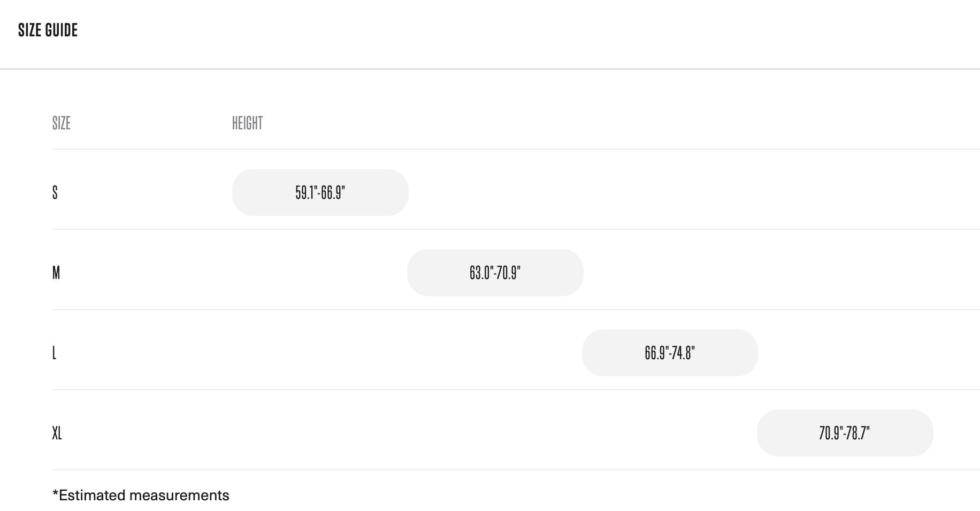This screenshot has width=980, height=511.
Task: Click the divider line under SIZE GUIDE
Action: [x=490, y=69]
